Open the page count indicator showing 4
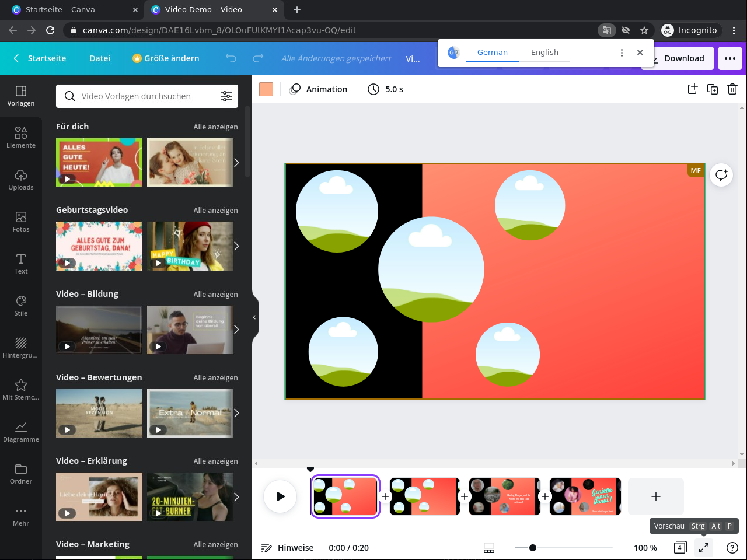 click(x=680, y=548)
